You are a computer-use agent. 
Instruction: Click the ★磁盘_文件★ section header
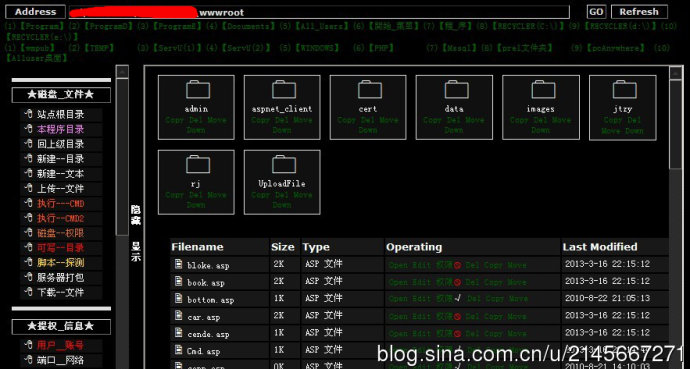click(x=61, y=95)
